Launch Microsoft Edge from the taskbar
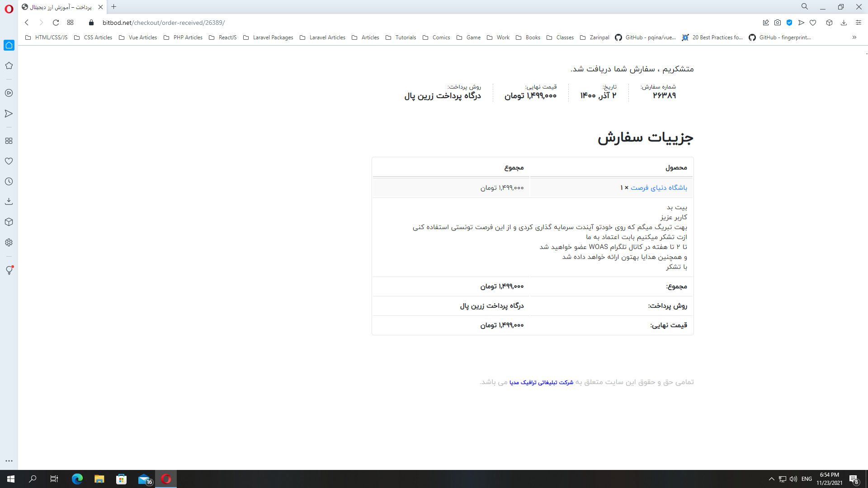 77,479
